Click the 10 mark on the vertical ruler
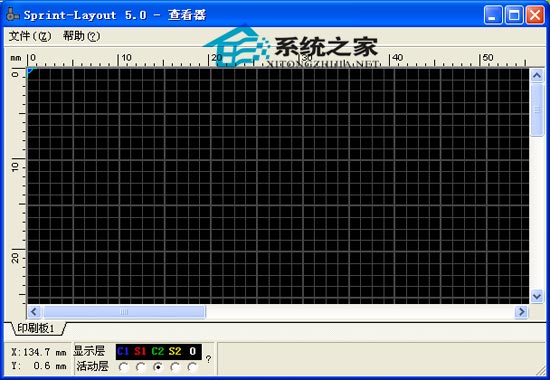The height and width of the screenshot is (380, 550). tap(15, 167)
